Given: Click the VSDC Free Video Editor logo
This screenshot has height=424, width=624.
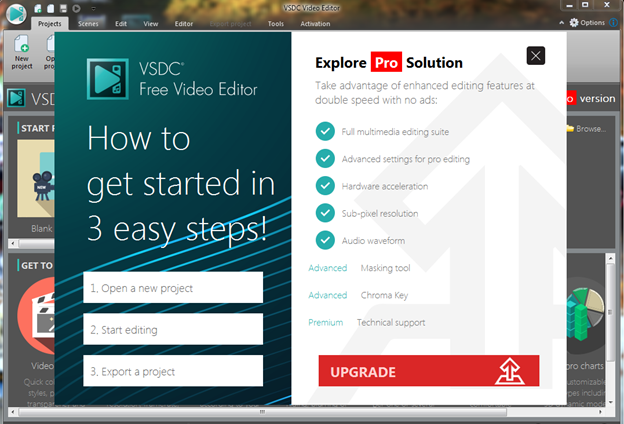Looking at the screenshot, I should 108,79.
